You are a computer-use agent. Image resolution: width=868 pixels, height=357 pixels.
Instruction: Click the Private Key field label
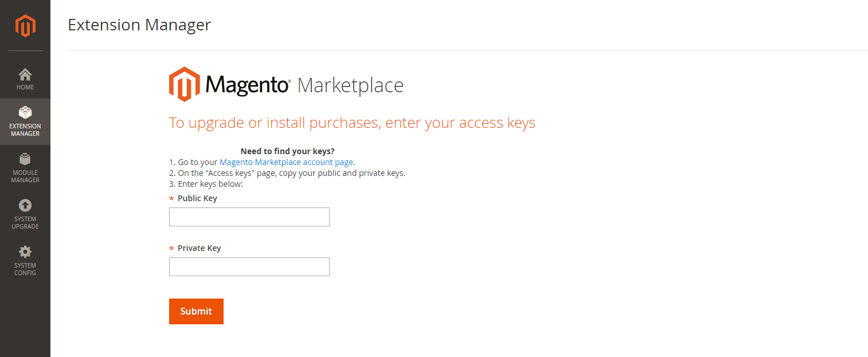[199, 248]
